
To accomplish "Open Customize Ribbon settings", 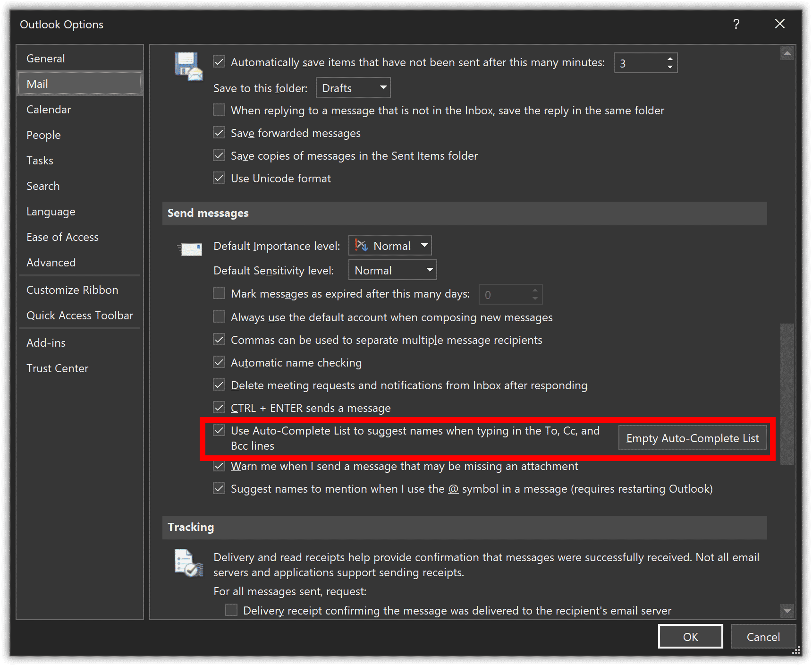I will tap(80, 290).
